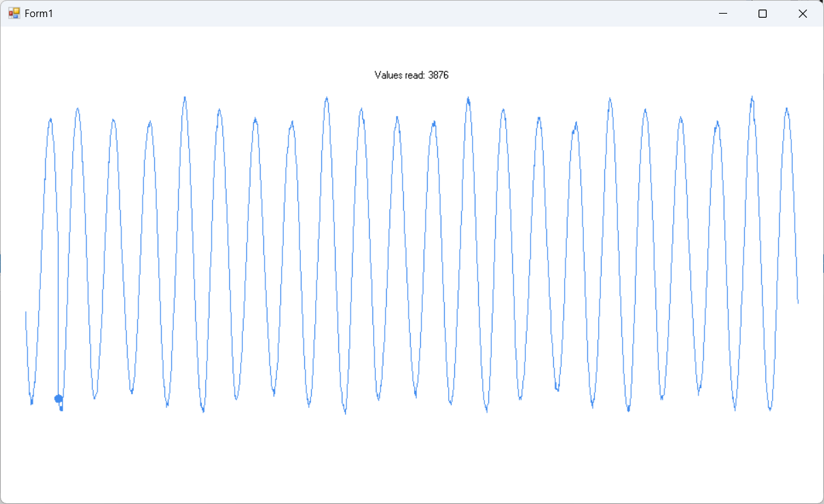Click the last peak at the waveform's right
Image resolution: width=824 pixels, height=504 pixels.
(x=786, y=108)
